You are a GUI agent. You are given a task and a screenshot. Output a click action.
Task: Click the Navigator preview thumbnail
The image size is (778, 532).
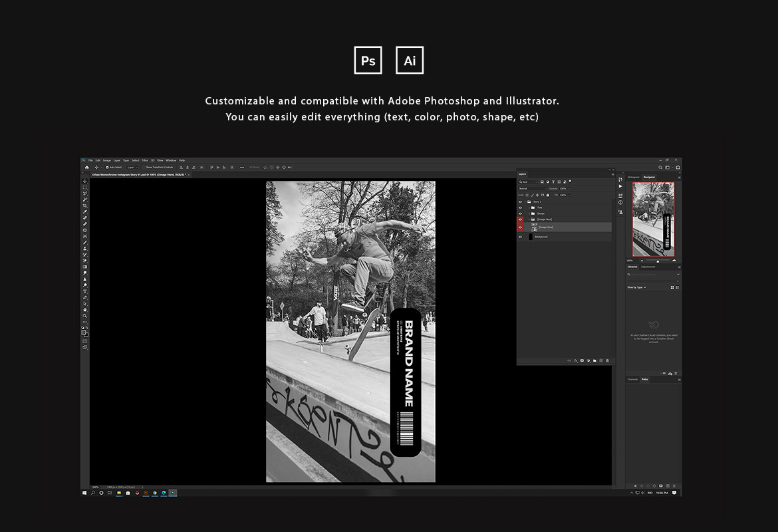click(x=653, y=219)
